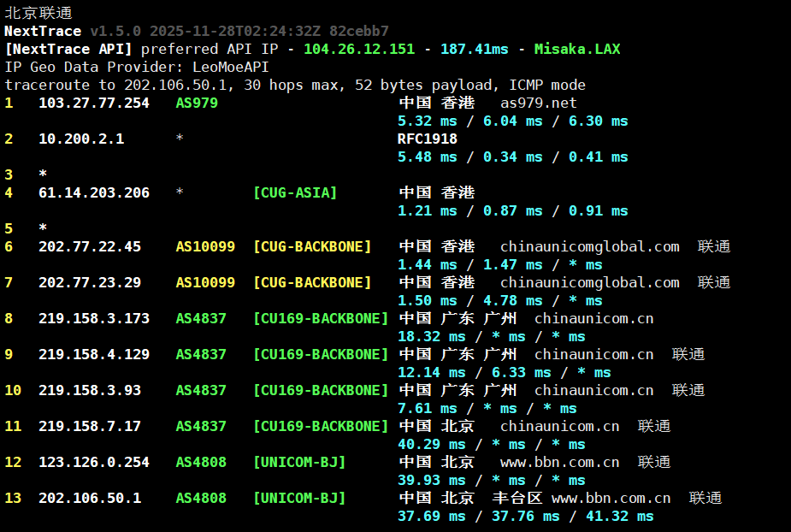Screen dimensions: 791x532
Task: Select the [CUG-ASIA] network tag
Action: [295, 192]
